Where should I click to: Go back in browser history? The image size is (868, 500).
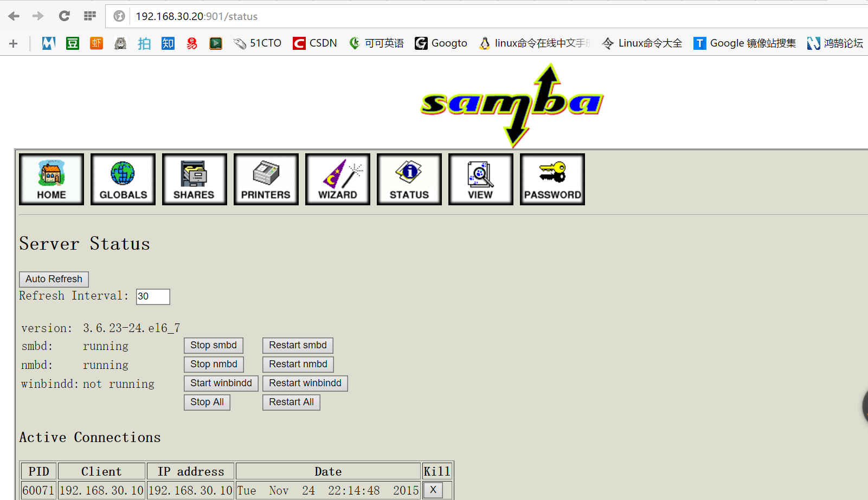14,16
